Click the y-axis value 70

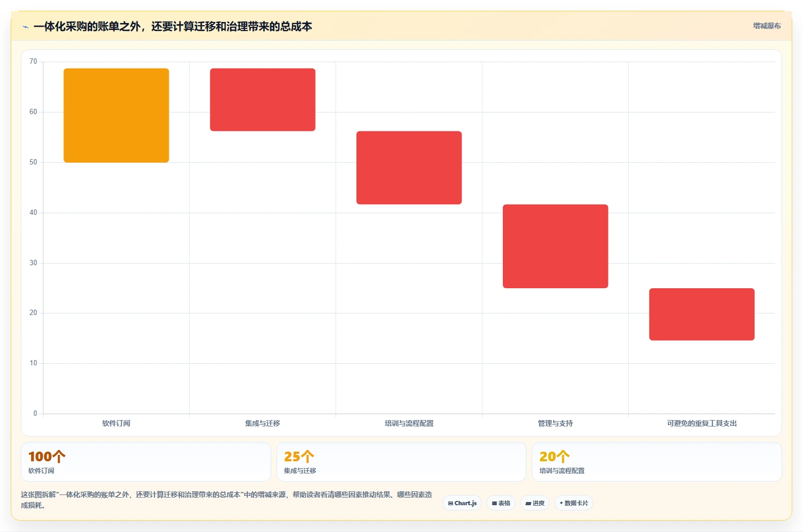[x=33, y=62]
